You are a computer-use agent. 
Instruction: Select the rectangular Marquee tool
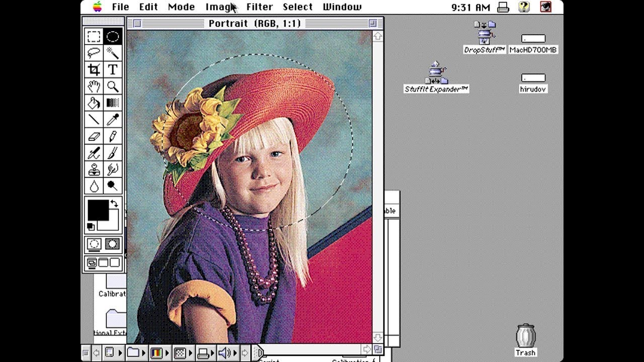pos(94,36)
